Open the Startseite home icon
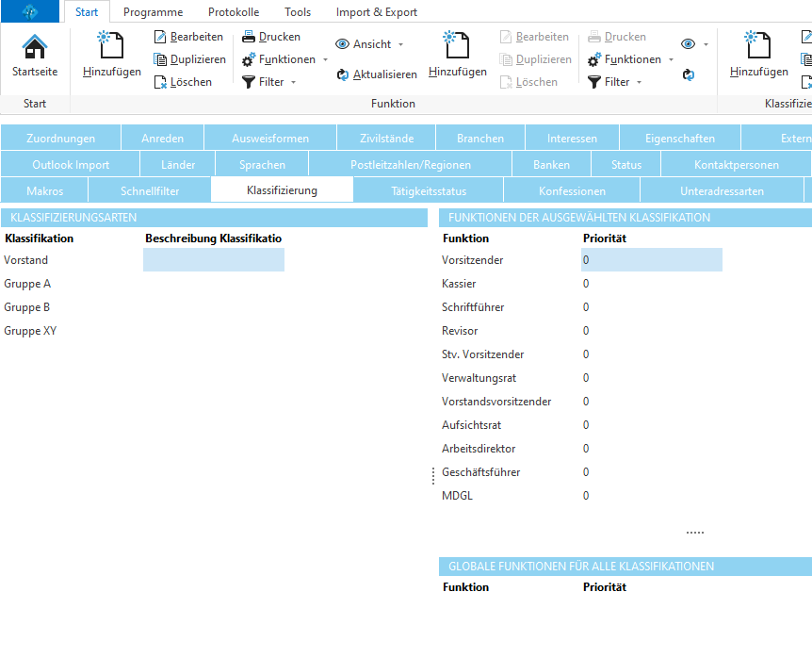The image size is (812, 658). tap(35, 49)
